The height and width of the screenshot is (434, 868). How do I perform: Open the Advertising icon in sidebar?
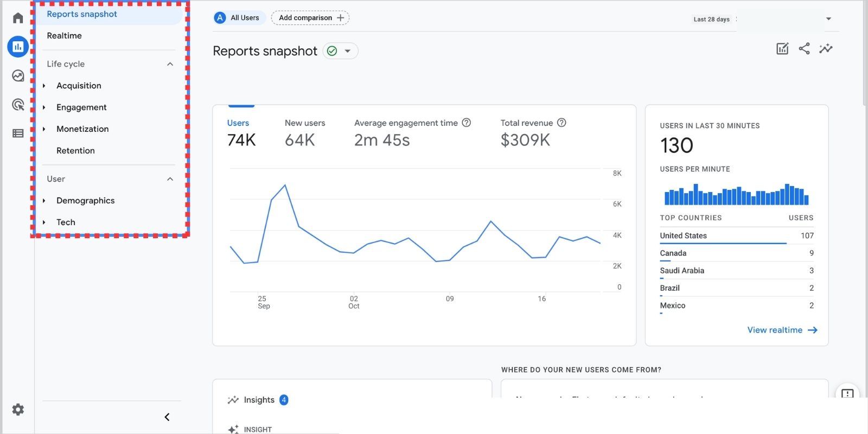pos(18,104)
